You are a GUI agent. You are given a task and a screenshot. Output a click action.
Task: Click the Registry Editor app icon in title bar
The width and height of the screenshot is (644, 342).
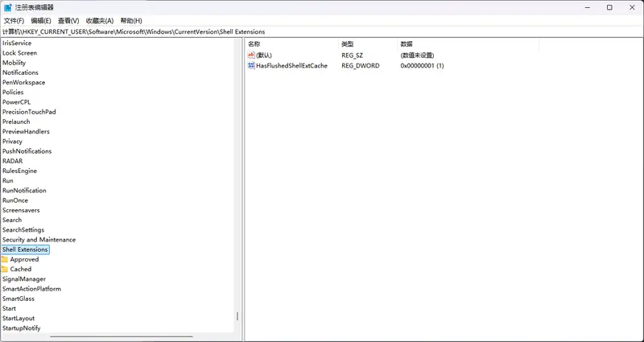pyautogui.click(x=7, y=7)
